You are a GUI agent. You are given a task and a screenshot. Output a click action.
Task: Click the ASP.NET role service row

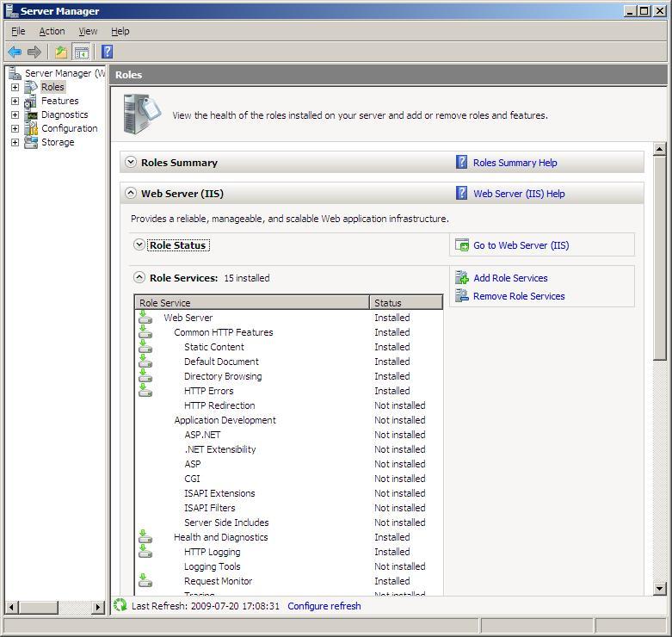coord(288,434)
